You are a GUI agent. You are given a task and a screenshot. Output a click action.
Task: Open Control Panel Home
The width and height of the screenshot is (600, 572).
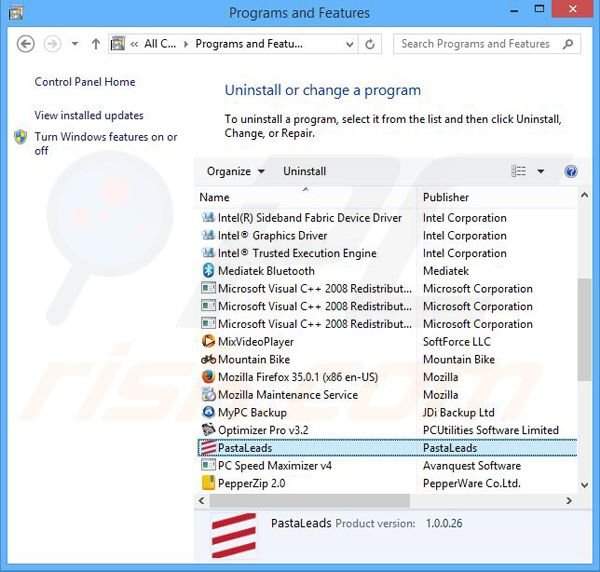pos(85,82)
